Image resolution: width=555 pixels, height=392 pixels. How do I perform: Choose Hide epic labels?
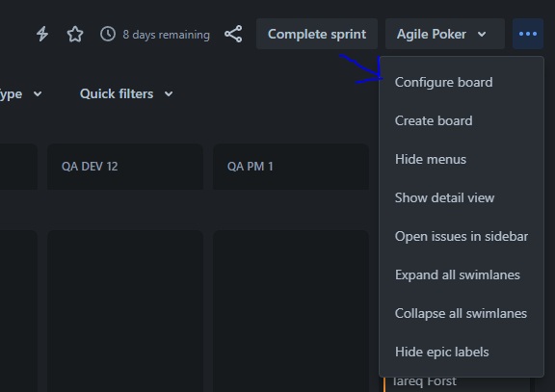(462, 352)
